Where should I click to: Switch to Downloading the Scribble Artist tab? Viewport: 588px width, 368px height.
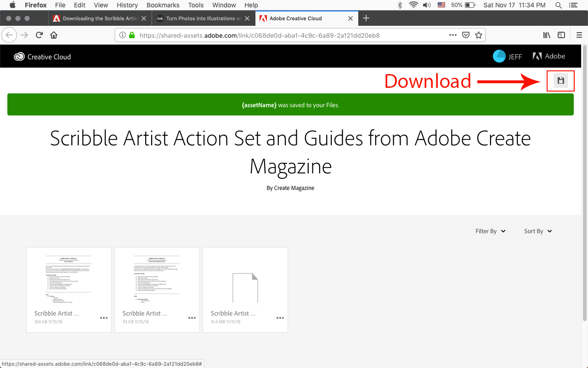click(99, 18)
